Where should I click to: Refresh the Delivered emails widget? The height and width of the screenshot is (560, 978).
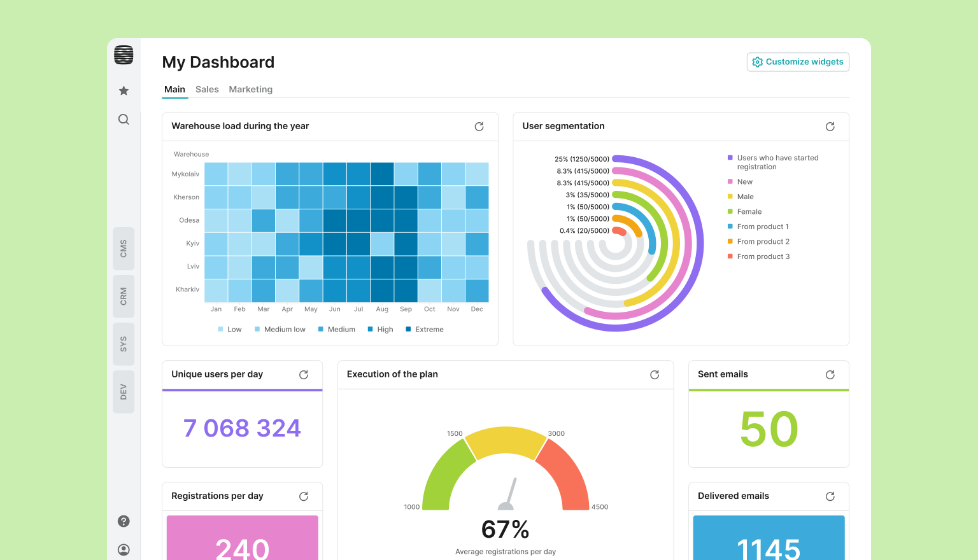pos(830,496)
